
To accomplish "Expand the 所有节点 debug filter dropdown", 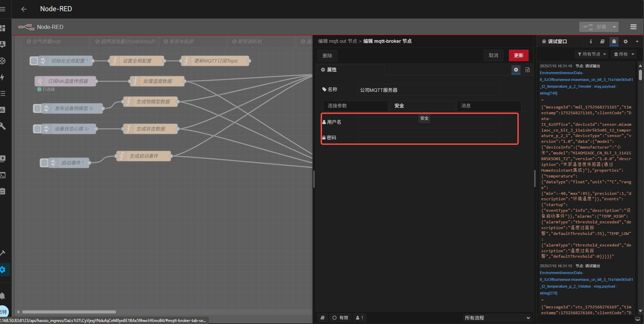I will pos(592,54).
